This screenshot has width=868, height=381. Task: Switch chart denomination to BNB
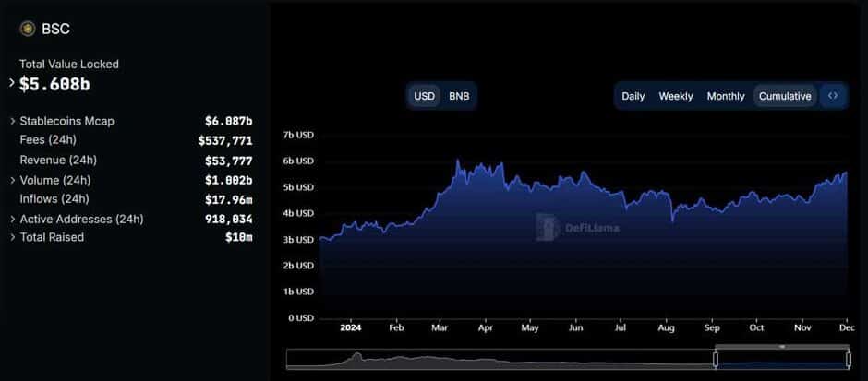click(x=459, y=96)
